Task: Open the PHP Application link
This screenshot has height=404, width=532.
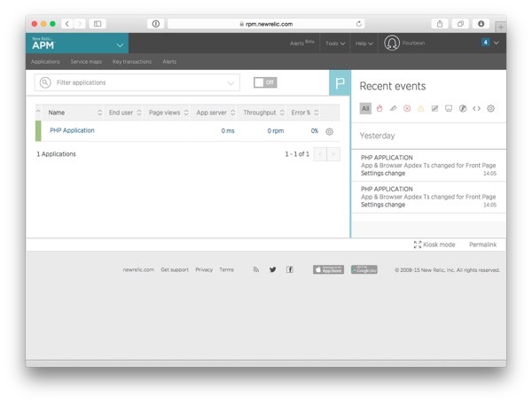Action: [72, 130]
